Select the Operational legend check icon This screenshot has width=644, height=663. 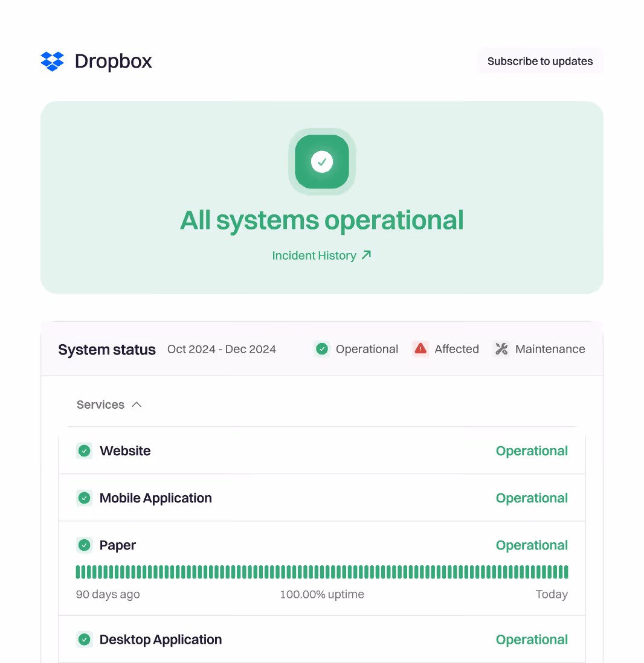(x=321, y=348)
